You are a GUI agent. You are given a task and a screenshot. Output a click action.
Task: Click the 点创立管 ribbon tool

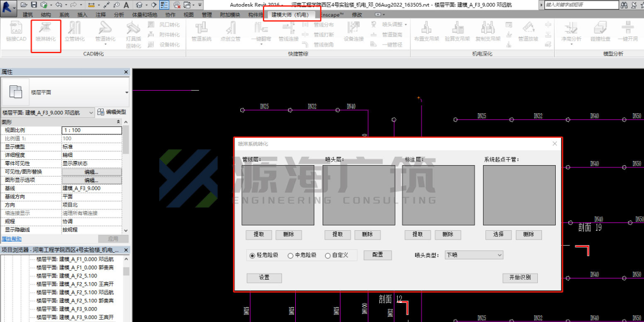230,32
